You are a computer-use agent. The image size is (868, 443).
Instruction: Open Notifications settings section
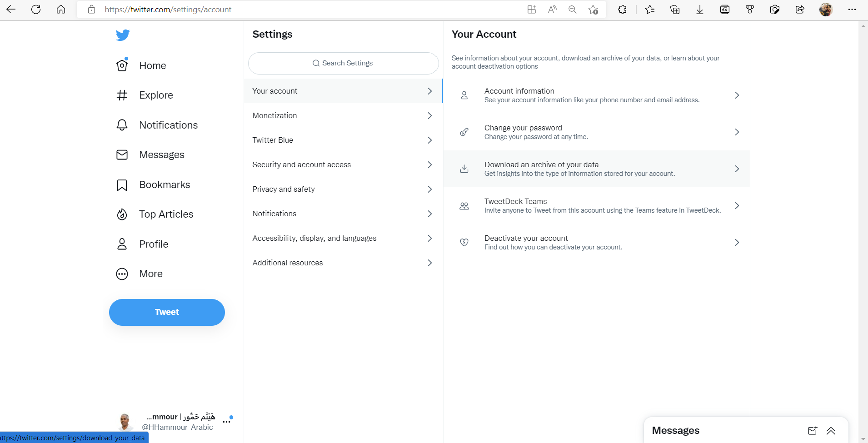point(343,214)
